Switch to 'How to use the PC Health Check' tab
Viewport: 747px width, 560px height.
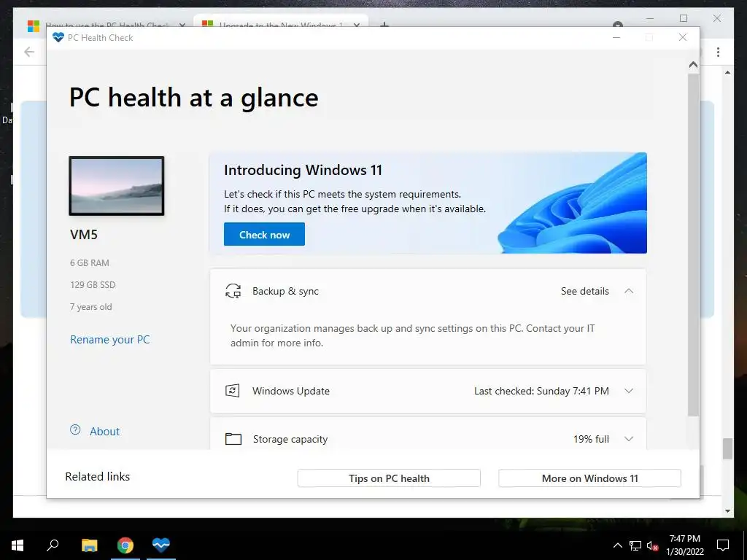click(107, 24)
